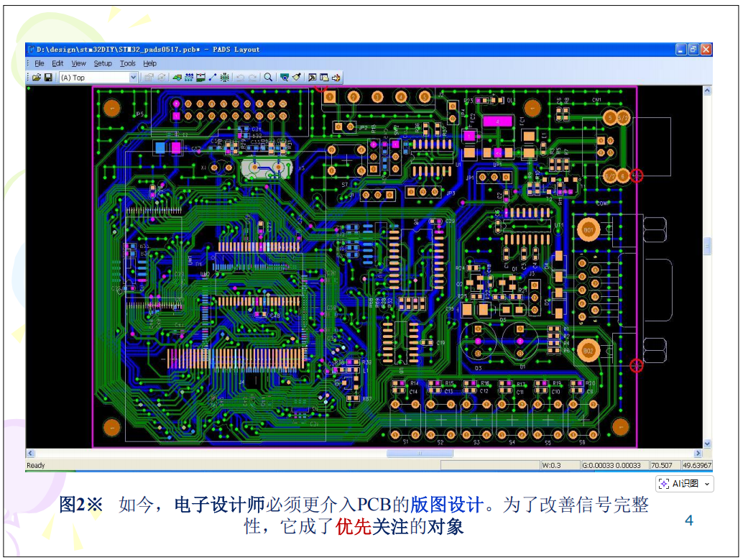Image resolution: width=743 pixels, height=560 pixels.
Task: Toggle the Project Explorer icon
Action: [x=324, y=78]
